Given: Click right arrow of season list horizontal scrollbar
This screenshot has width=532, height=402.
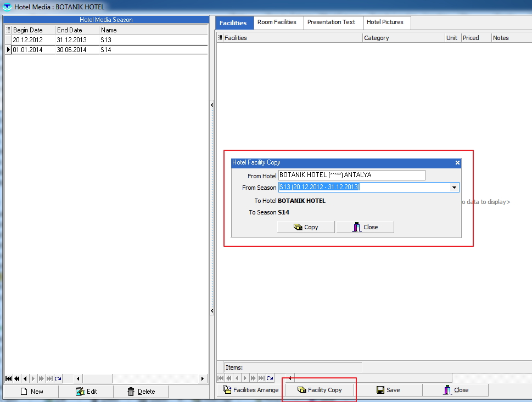Looking at the screenshot, I should tap(203, 378).
